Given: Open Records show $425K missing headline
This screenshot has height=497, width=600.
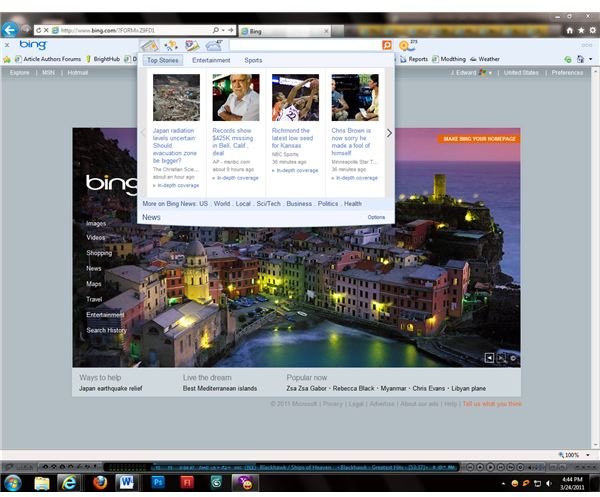Looking at the screenshot, I should point(233,142).
